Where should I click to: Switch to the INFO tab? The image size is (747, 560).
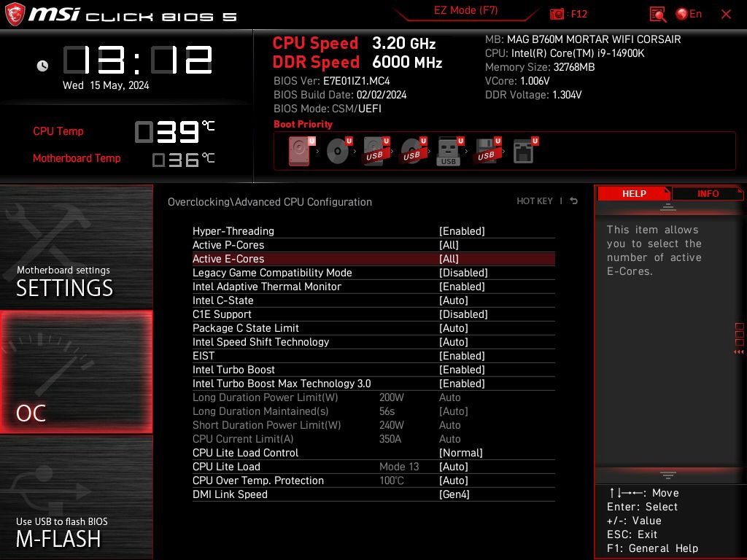[x=708, y=193]
